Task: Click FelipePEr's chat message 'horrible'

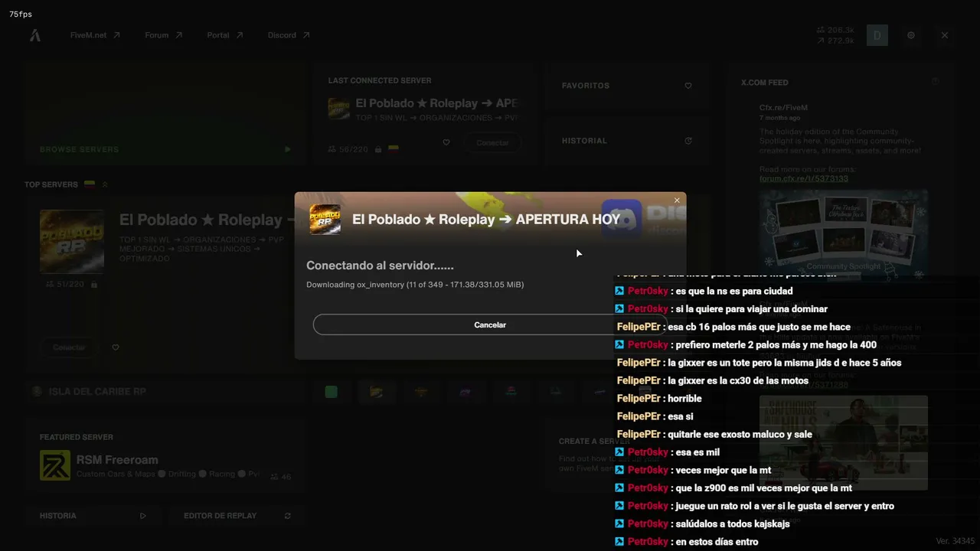Action: pos(684,399)
